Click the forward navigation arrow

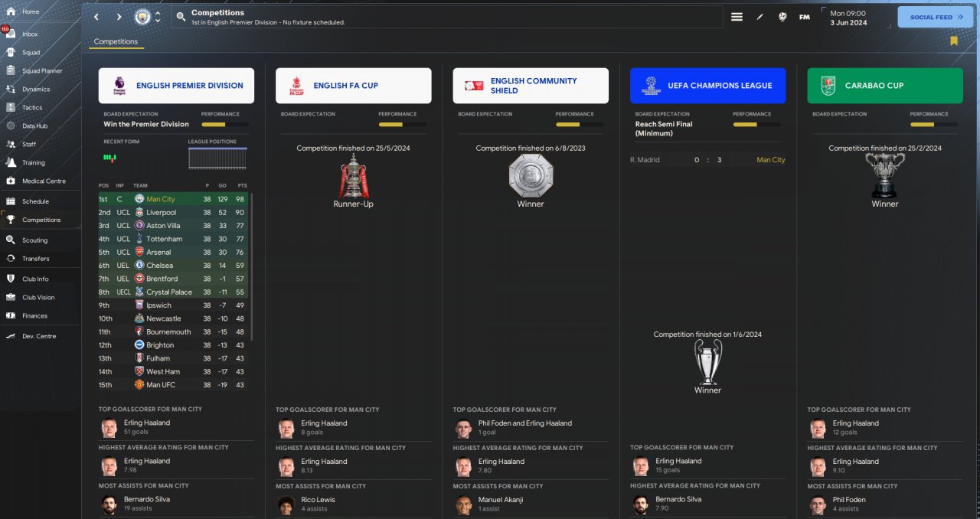(x=119, y=17)
